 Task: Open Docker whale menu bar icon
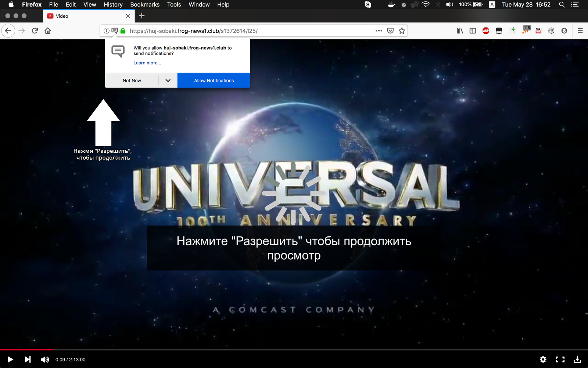[x=391, y=4]
